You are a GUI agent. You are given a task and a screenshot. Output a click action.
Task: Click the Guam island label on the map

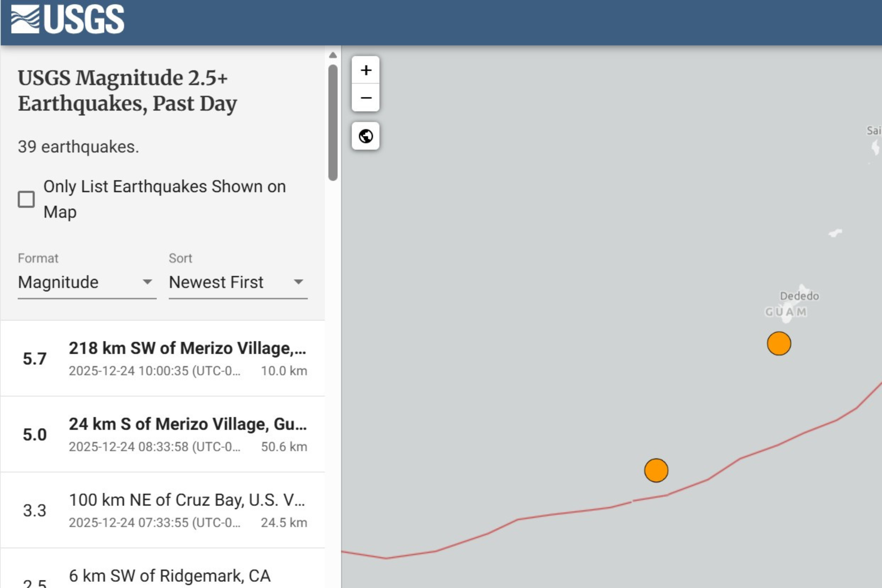tap(786, 312)
